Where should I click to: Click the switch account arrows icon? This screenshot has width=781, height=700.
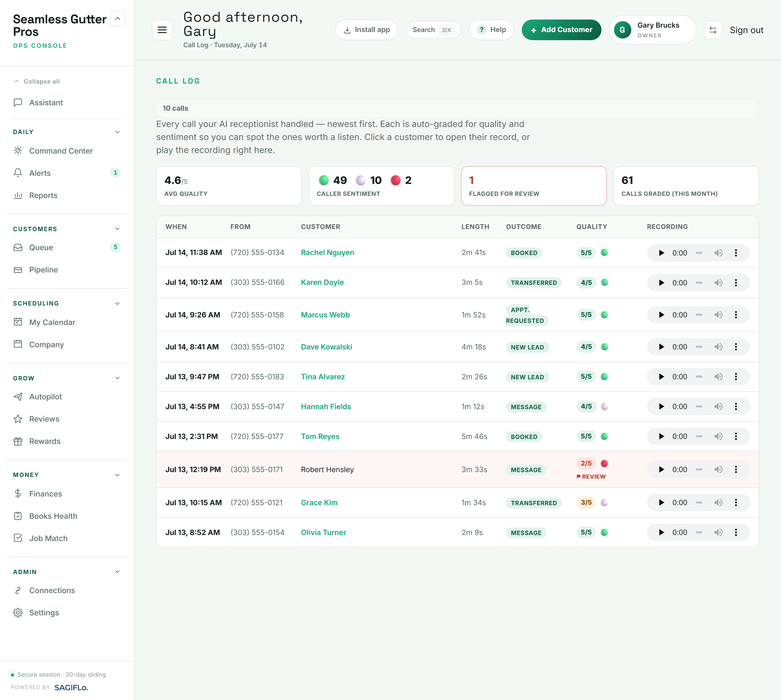coord(713,30)
